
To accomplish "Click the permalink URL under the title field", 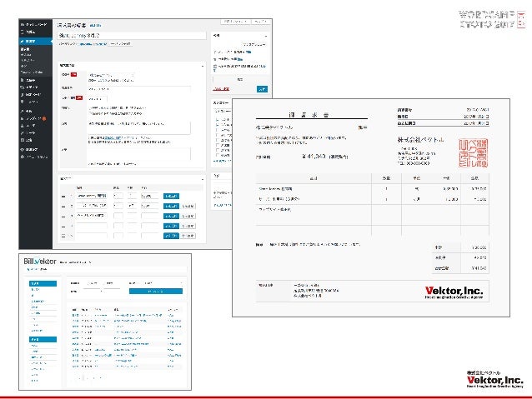I will pyautogui.click(x=93, y=43).
